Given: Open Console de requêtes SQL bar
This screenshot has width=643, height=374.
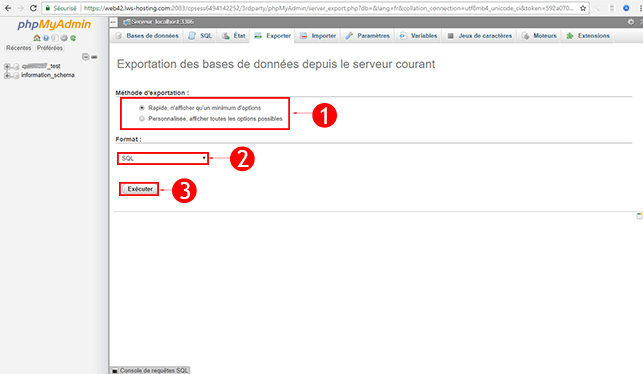Looking at the screenshot, I should coord(150,370).
